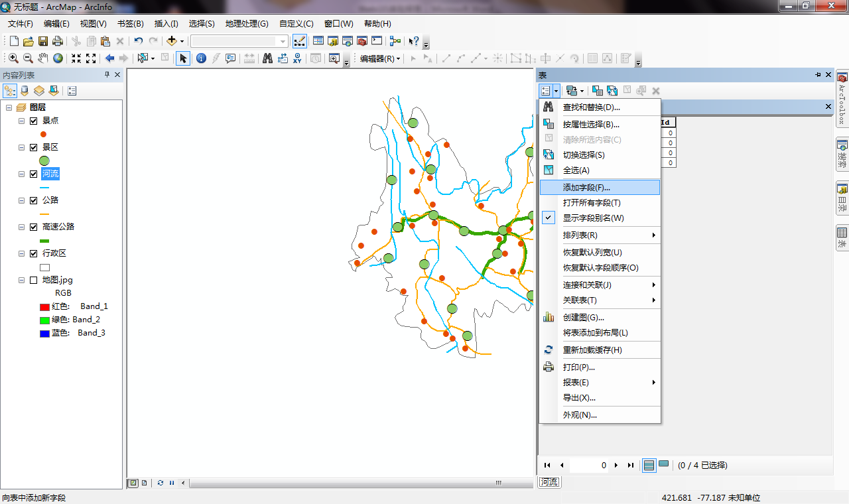This screenshot has height=504, width=849.
Task: Switch to the 河流 table tab
Action: point(549,483)
